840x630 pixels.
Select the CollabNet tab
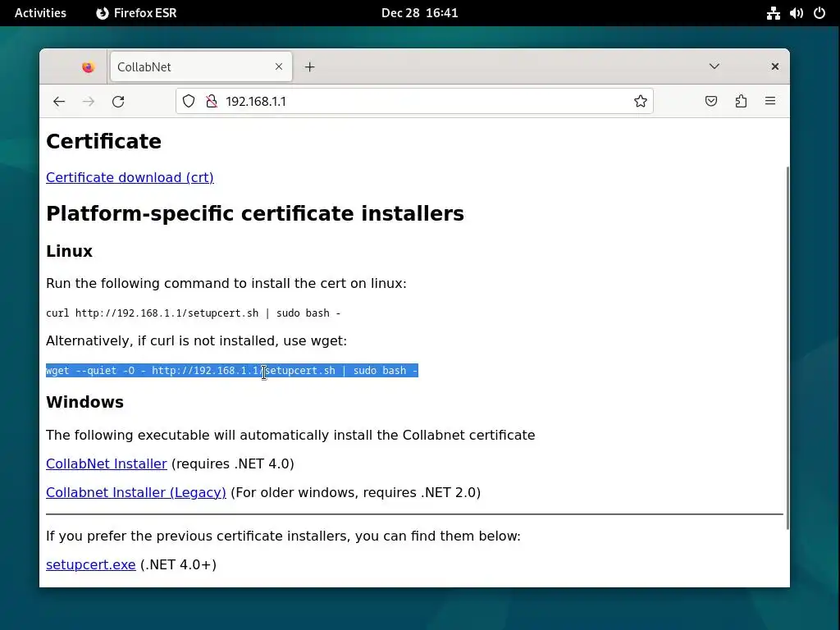(x=201, y=67)
